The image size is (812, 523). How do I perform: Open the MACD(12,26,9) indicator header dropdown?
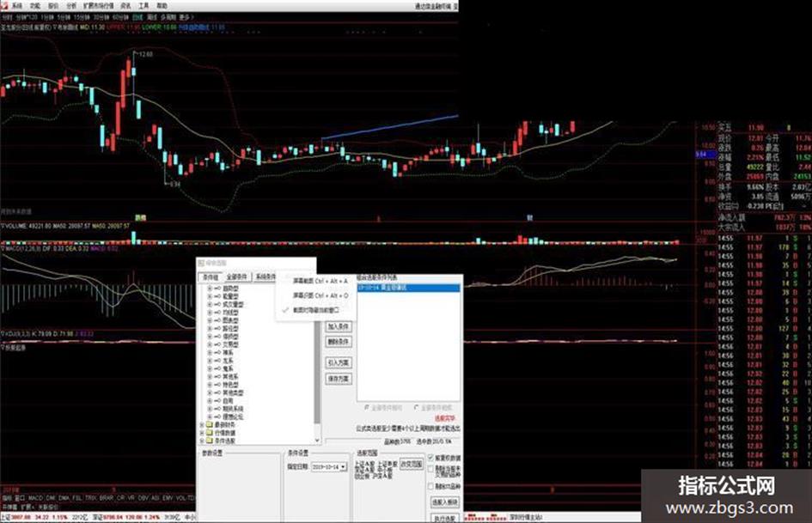pyautogui.click(x=3, y=249)
